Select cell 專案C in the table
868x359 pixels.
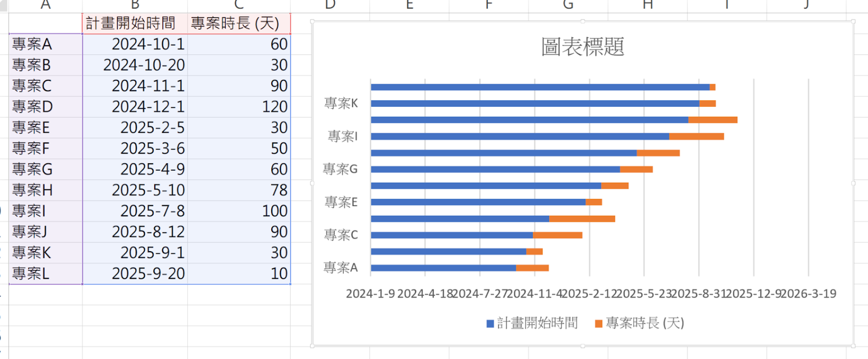(46, 86)
